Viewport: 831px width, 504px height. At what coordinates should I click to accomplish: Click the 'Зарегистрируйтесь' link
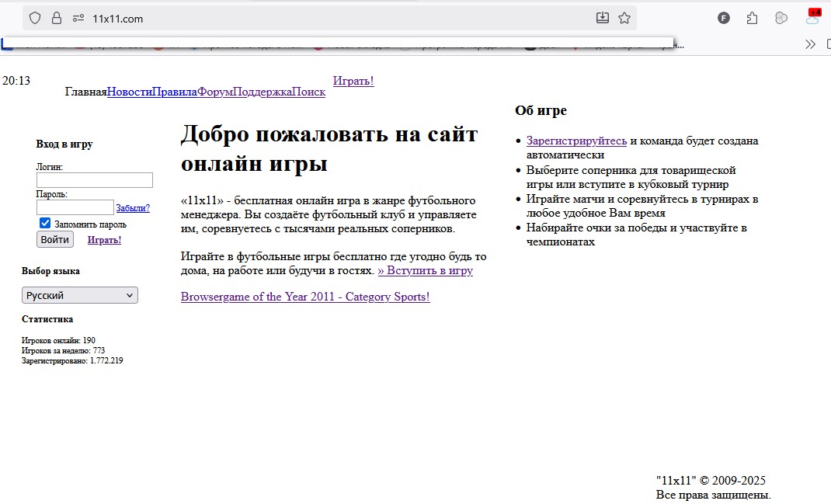point(576,141)
